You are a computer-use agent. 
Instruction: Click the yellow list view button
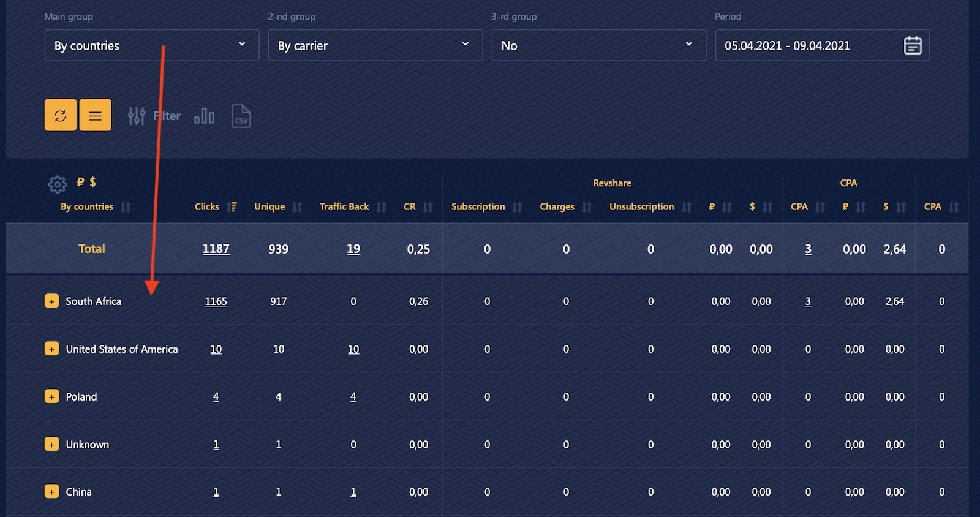click(x=96, y=115)
